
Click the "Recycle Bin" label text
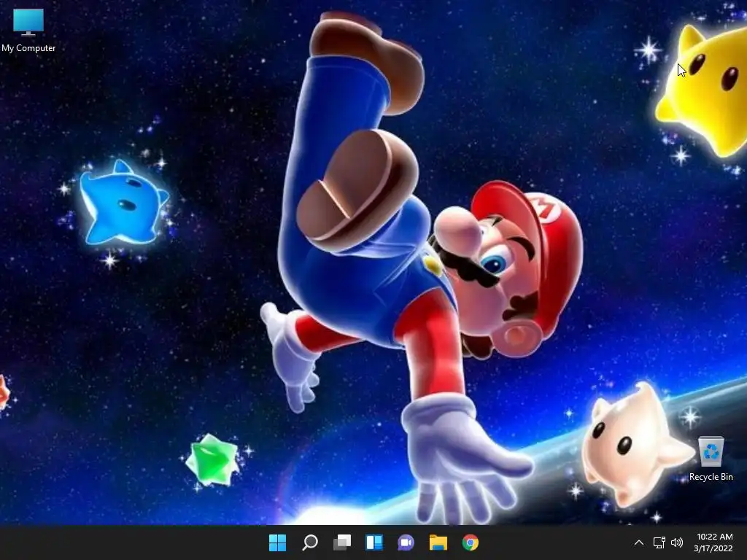711,477
